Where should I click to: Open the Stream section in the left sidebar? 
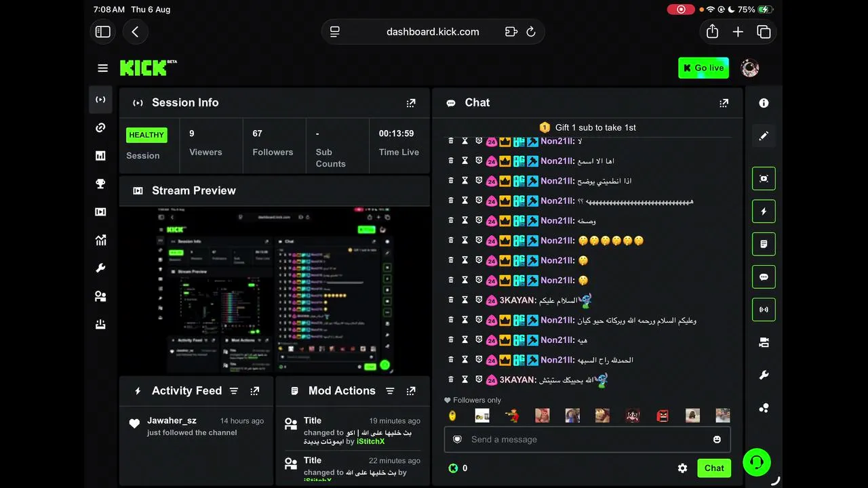coord(100,100)
